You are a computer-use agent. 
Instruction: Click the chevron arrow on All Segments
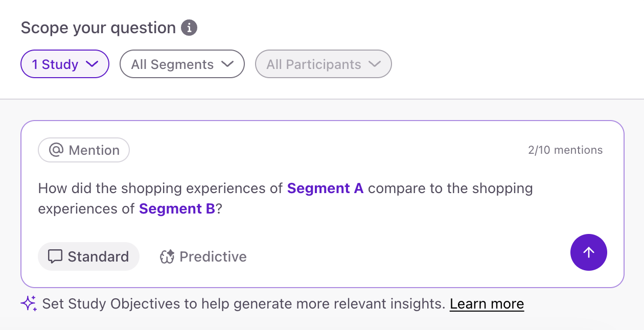[227, 64]
